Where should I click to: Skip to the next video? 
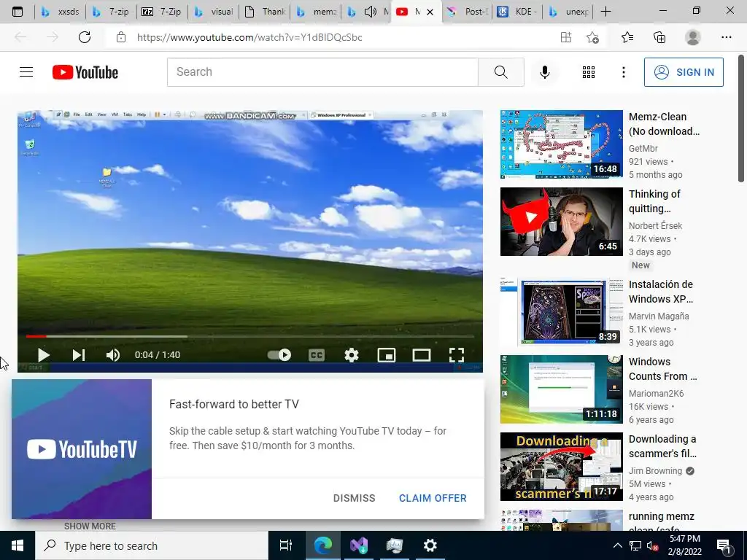point(79,355)
